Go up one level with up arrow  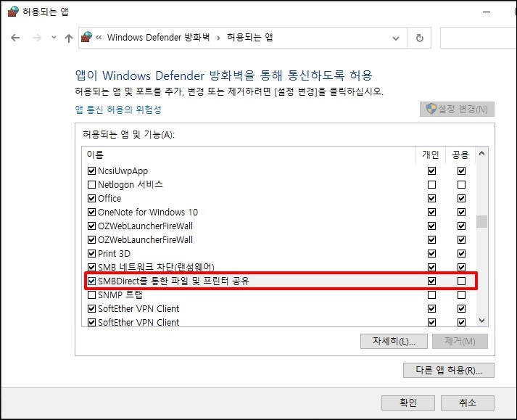69,38
